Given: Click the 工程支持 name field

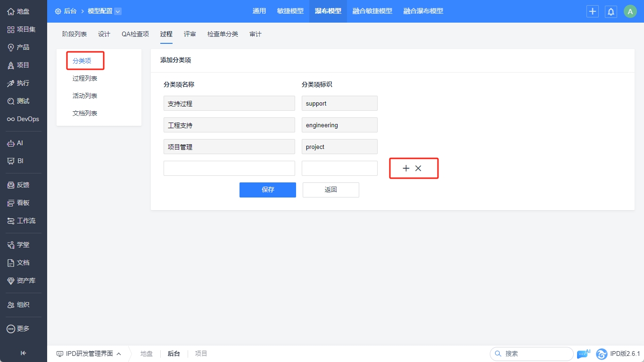Looking at the screenshot, I should [x=229, y=125].
